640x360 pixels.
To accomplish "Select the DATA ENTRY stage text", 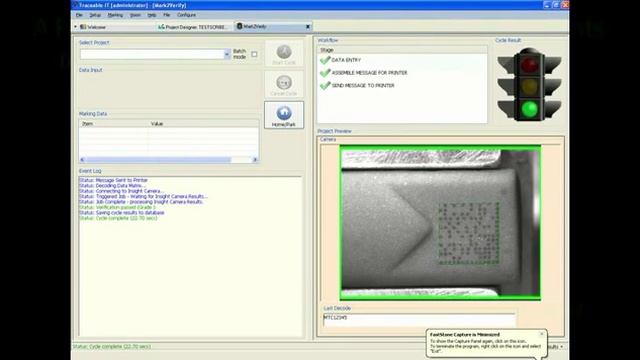I will coord(346,60).
